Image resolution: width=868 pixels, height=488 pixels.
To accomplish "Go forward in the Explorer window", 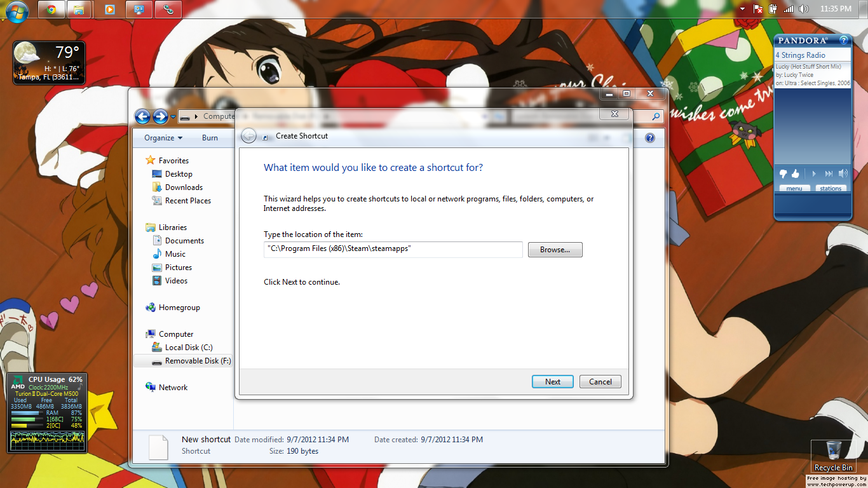I will [x=160, y=116].
